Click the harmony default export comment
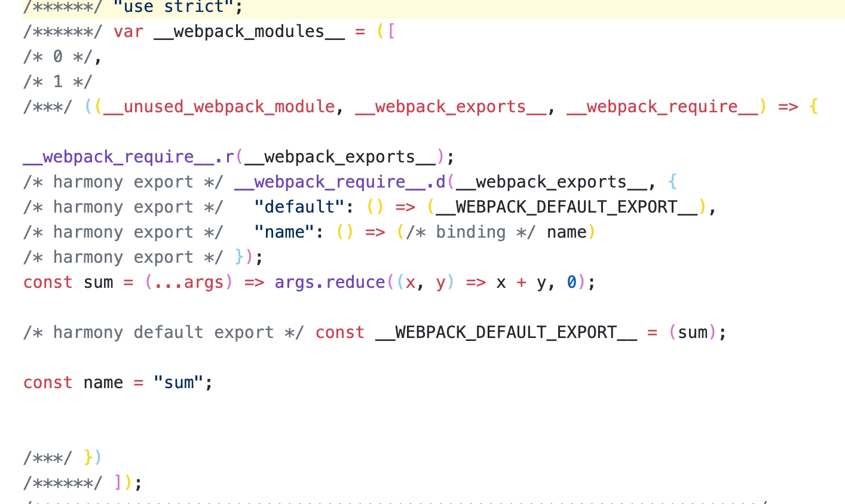The height and width of the screenshot is (504, 845). [164, 332]
